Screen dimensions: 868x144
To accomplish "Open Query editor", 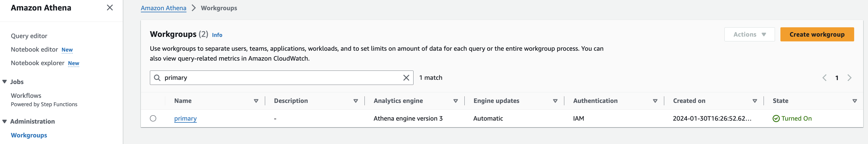I will click(29, 36).
